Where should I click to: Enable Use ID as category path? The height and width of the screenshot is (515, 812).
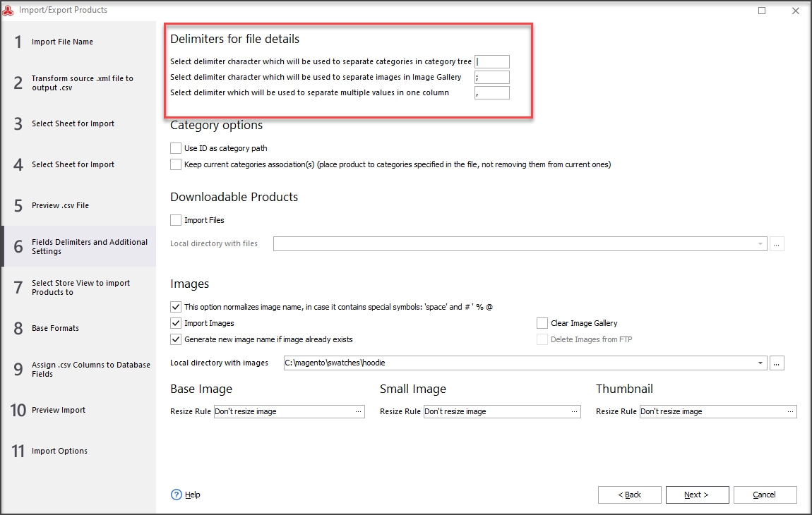176,148
